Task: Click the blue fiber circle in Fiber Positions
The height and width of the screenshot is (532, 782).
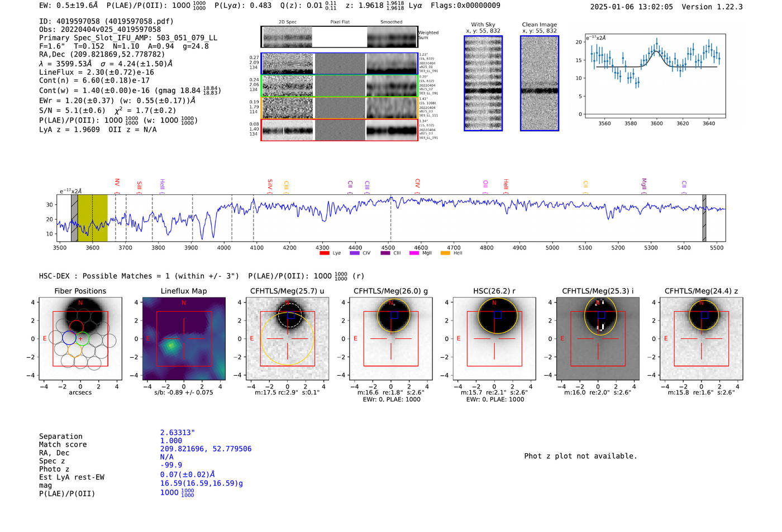Action: pyautogui.click(x=69, y=337)
